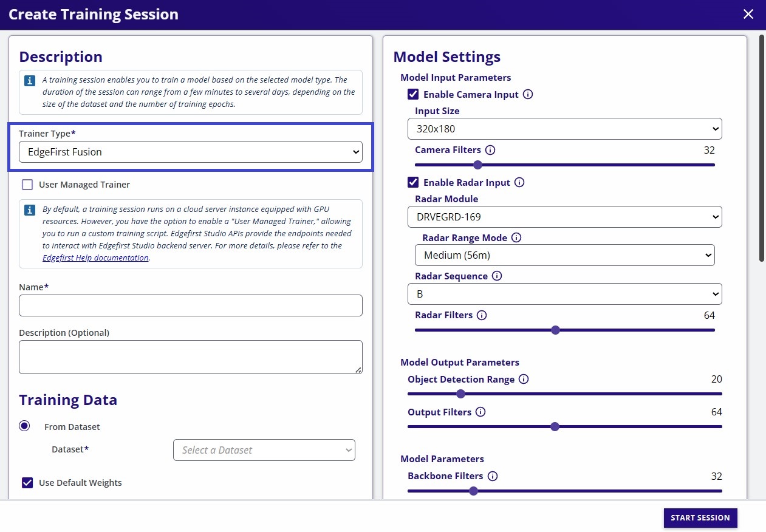Click the START SESSION button
This screenshot has height=532, width=766.
[700, 518]
